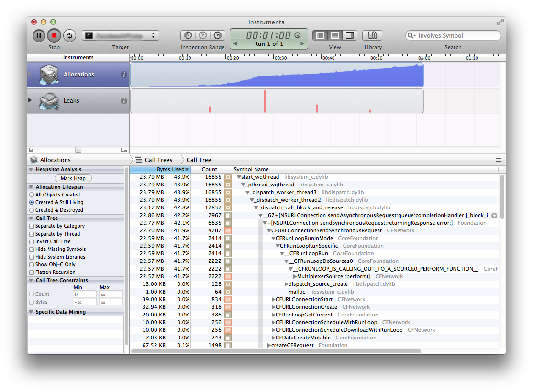Collapse the Specific Data Mining section

click(x=31, y=312)
